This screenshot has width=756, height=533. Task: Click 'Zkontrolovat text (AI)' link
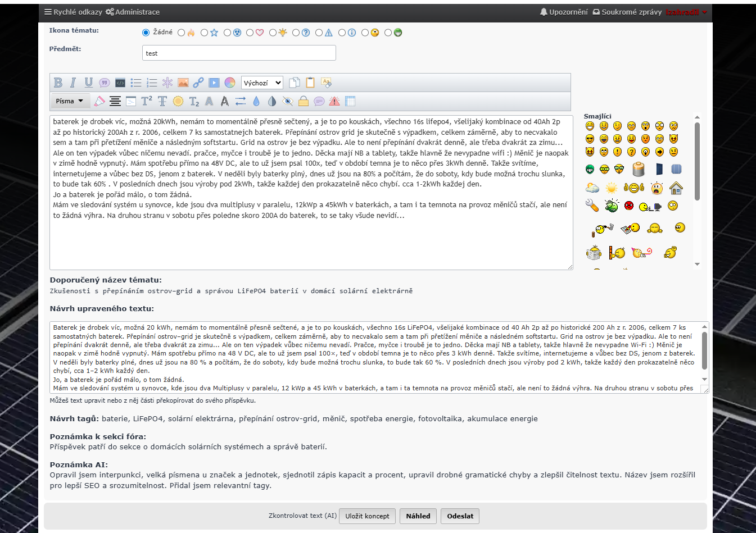pos(302,516)
